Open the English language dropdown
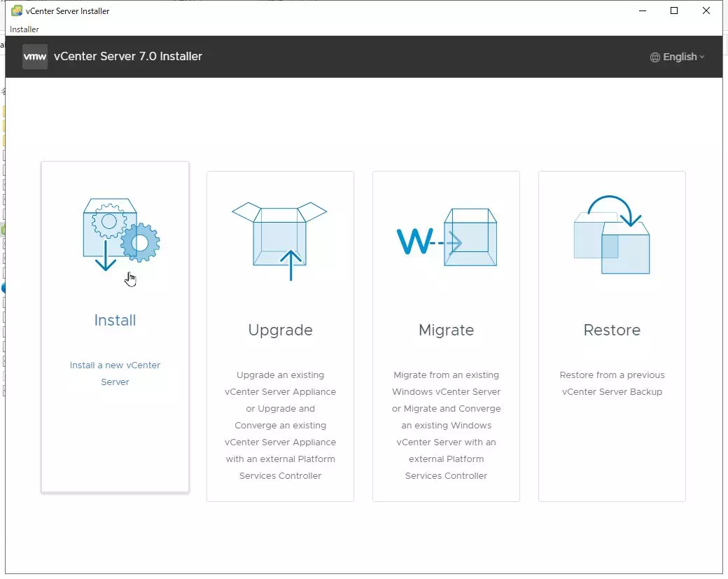 click(x=678, y=57)
